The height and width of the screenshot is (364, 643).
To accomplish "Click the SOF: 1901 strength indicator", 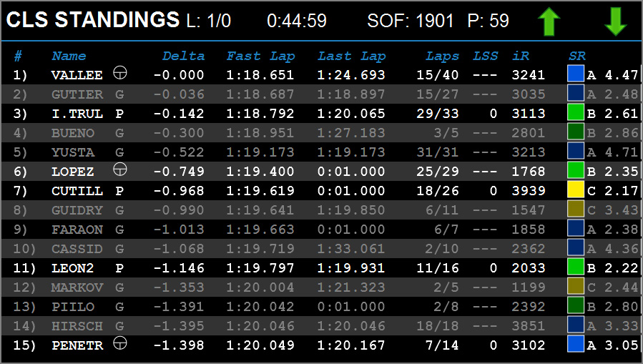I will click(x=411, y=21).
